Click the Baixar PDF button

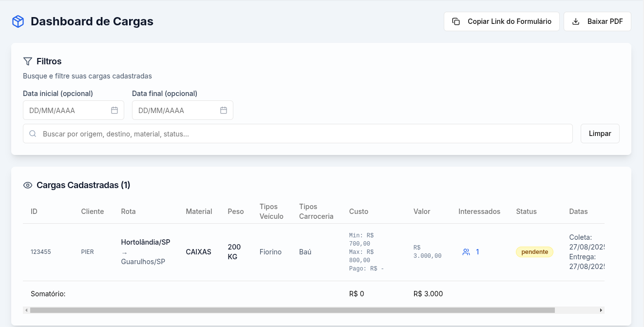[597, 21]
